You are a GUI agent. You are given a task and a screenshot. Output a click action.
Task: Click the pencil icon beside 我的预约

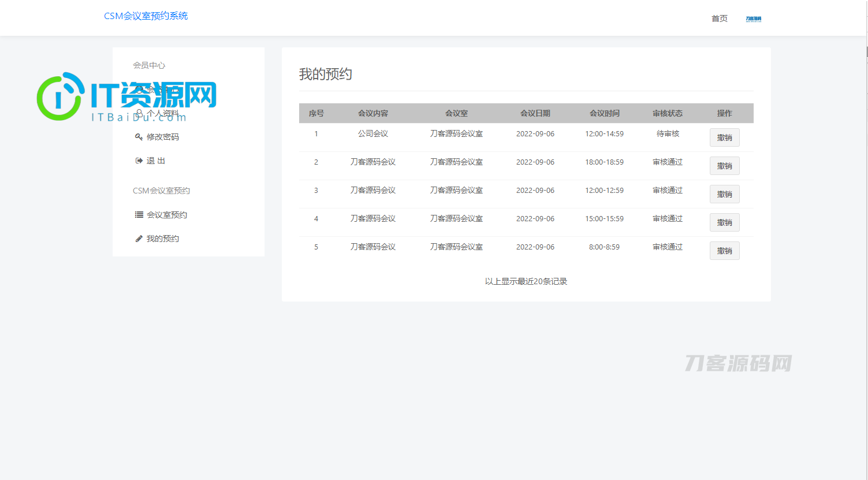[139, 239]
